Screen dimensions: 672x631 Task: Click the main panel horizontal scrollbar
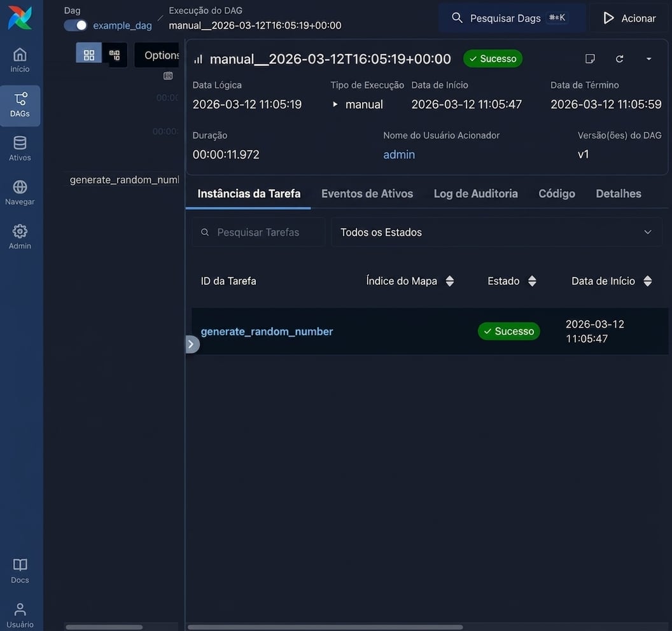pos(325,627)
